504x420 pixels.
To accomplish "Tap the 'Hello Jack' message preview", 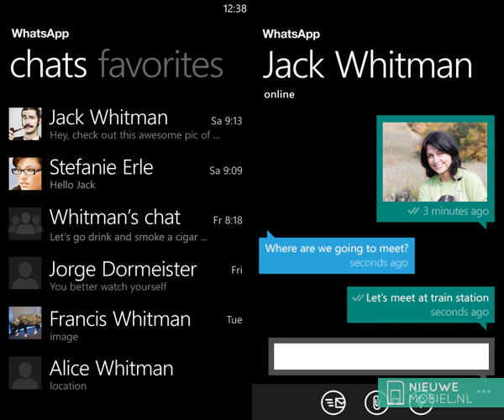I will tap(72, 185).
